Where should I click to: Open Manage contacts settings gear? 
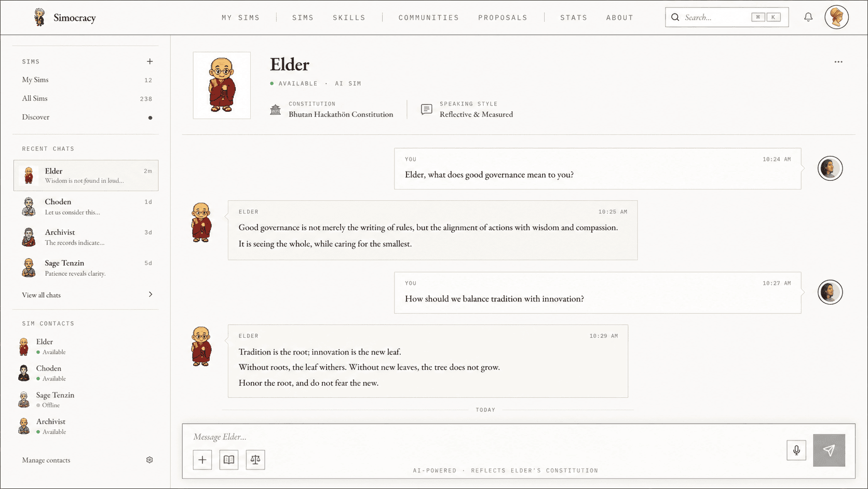coord(150,460)
